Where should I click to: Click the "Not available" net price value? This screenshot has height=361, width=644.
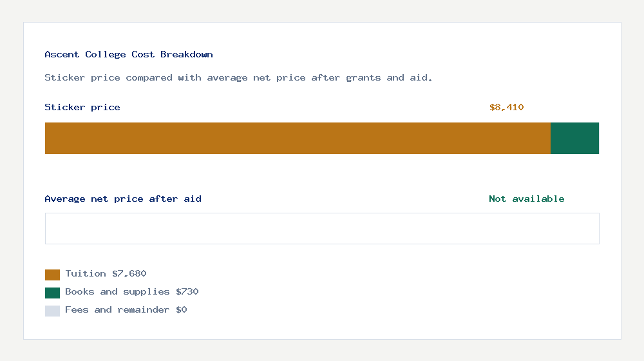(x=526, y=199)
